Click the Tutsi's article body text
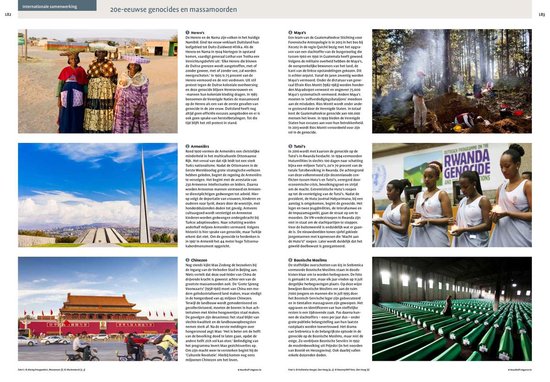The height and width of the screenshot is (382, 550). [x=326, y=199]
